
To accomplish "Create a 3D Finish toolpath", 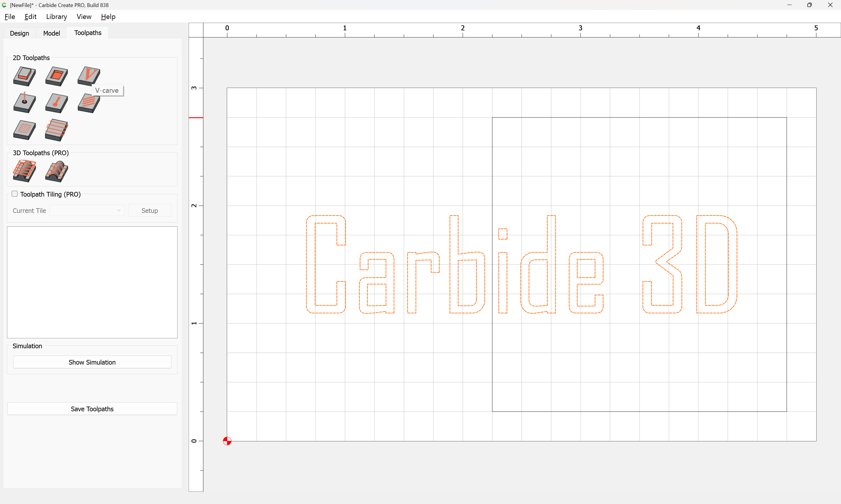I will pyautogui.click(x=56, y=171).
